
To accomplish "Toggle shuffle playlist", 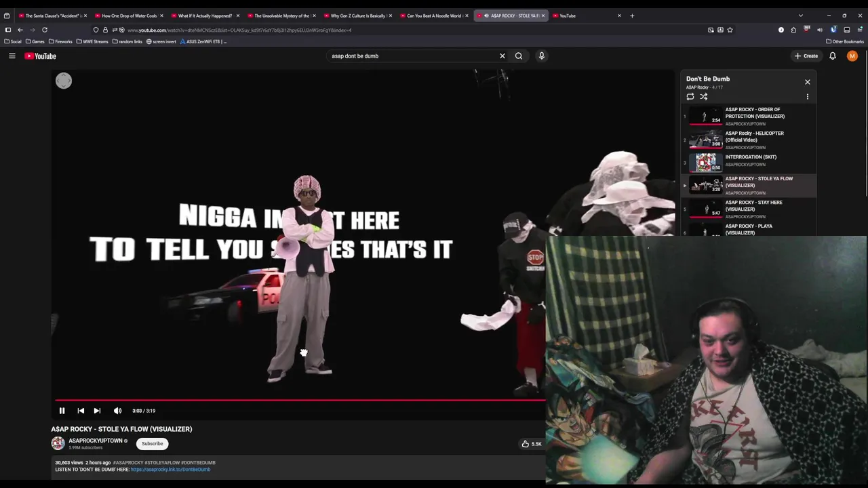I will coord(704,97).
